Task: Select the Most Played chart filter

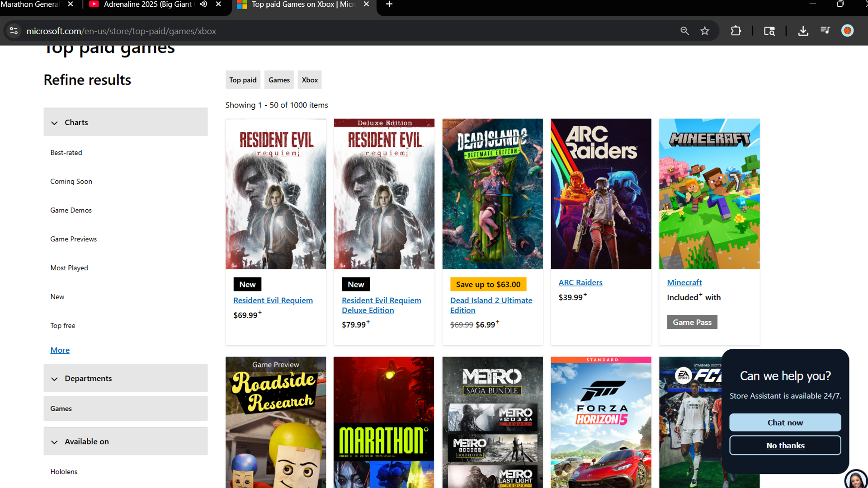Action: [69, 268]
